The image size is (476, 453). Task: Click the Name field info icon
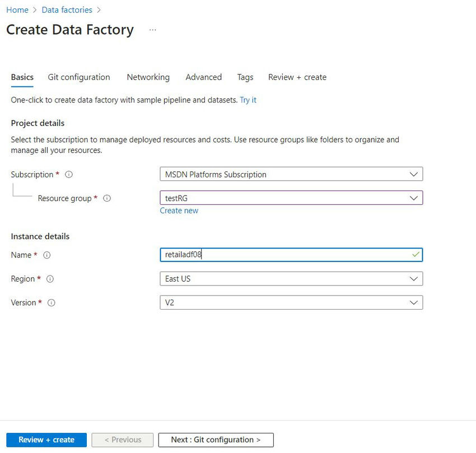click(x=46, y=255)
